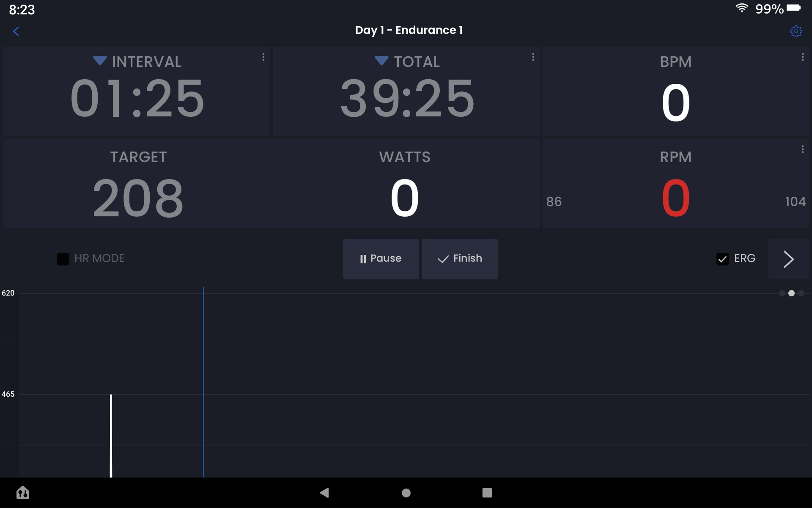This screenshot has width=812, height=508.
Task: Open INTERVAL tile three-dot menu
Action: point(263,57)
